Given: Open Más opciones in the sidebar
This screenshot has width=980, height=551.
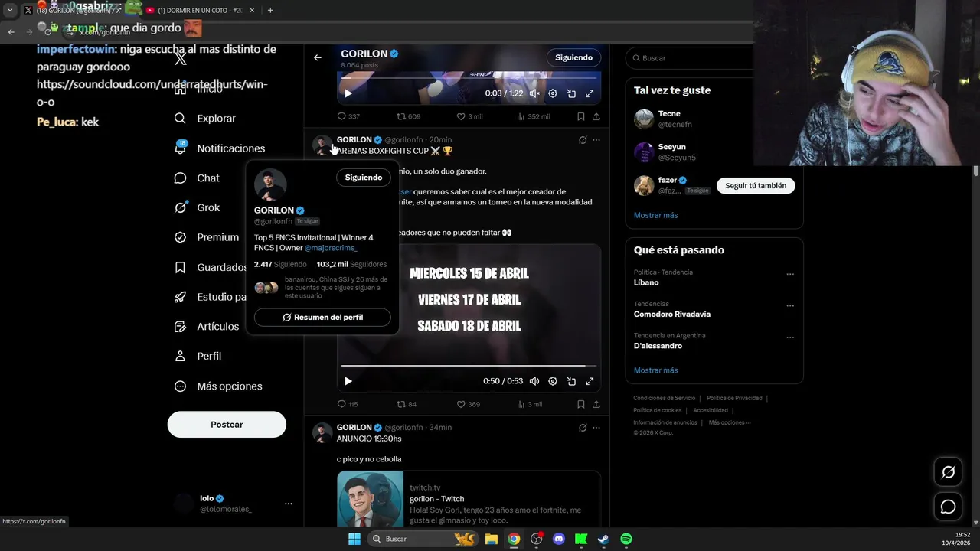Looking at the screenshot, I should (218, 386).
